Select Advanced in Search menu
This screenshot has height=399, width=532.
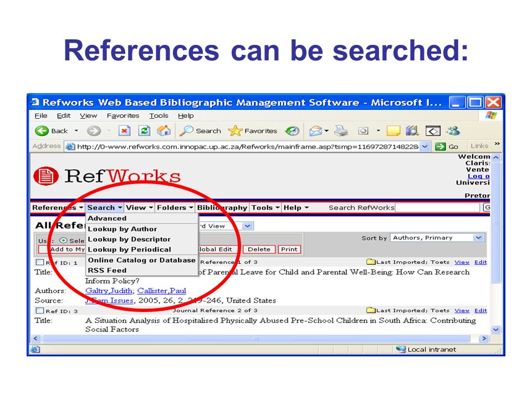click(141, 218)
